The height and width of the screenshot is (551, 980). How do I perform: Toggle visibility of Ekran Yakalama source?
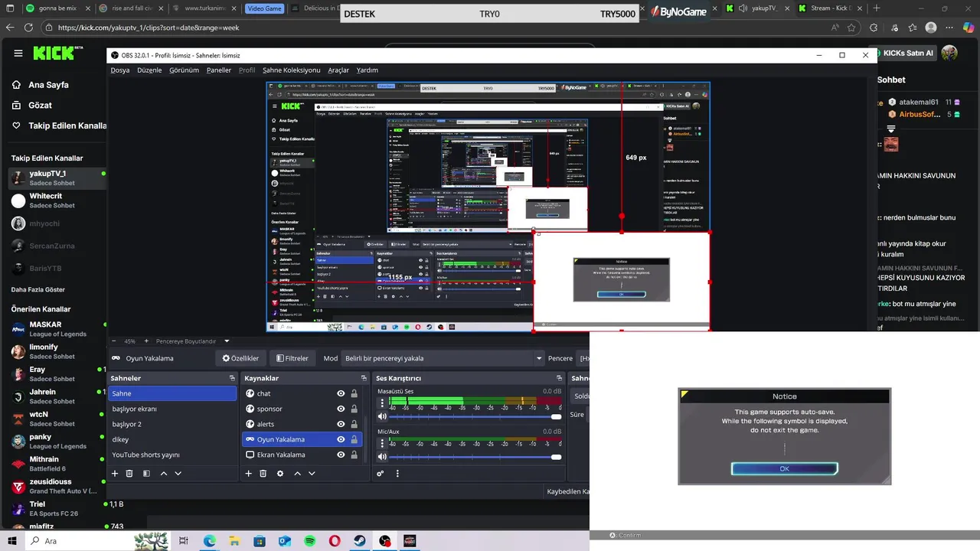pos(341,455)
